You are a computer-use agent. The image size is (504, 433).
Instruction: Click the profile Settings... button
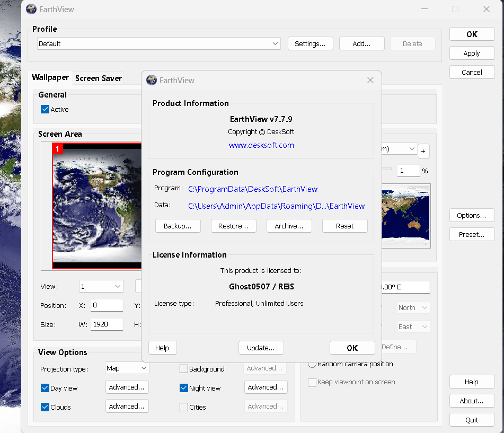[310, 43]
